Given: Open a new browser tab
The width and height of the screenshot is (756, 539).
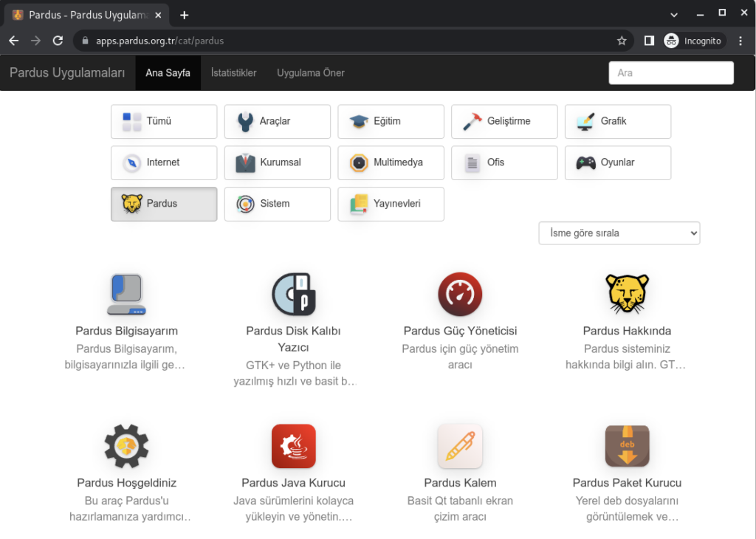Looking at the screenshot, I should (184, 15).
